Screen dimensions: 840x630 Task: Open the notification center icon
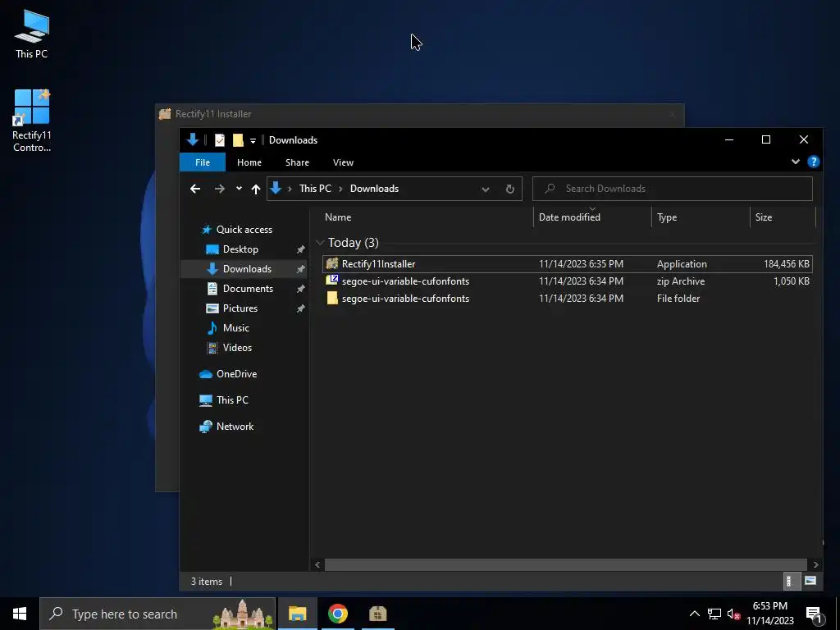[815, 614]
